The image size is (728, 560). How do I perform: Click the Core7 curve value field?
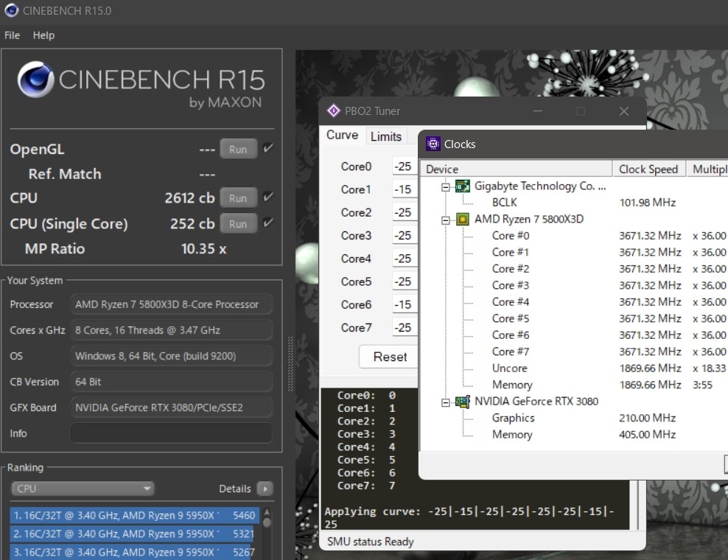(405, 327)
